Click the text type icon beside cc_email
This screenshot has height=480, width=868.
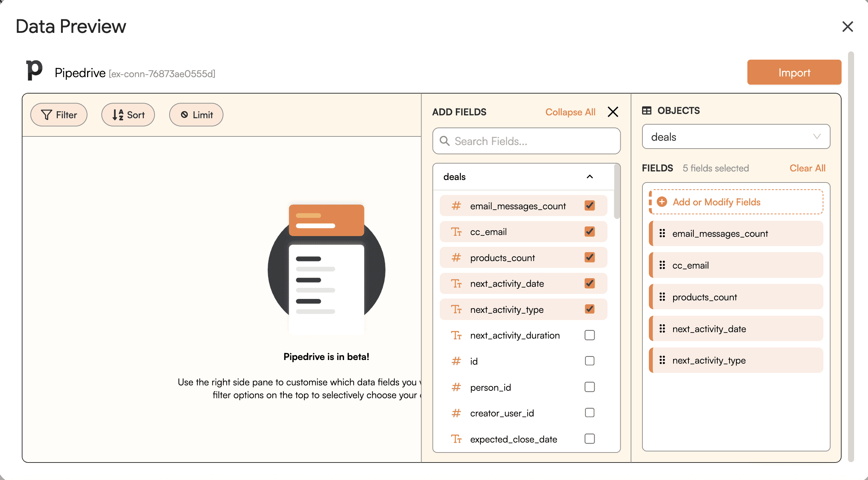[x=456, y=232]
